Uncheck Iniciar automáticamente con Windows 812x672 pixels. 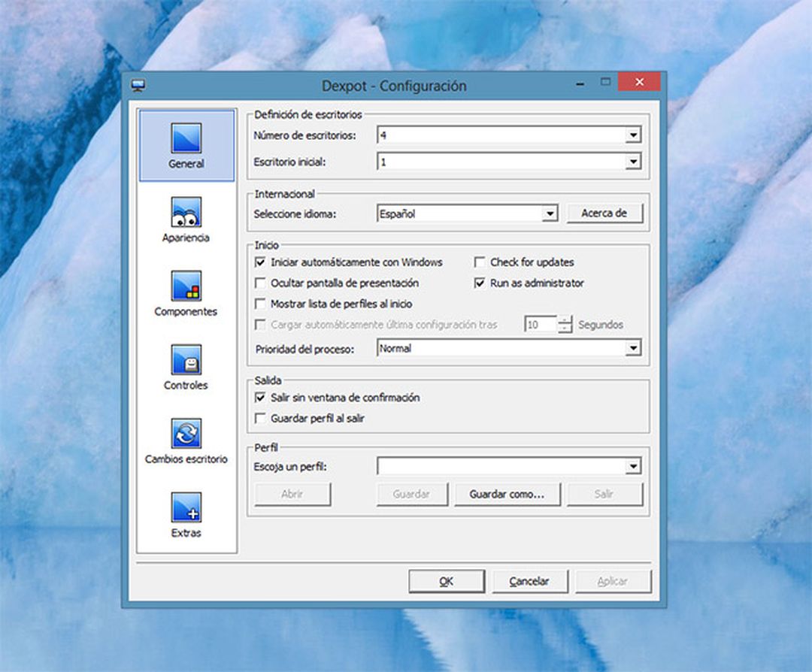click(261, 262)
